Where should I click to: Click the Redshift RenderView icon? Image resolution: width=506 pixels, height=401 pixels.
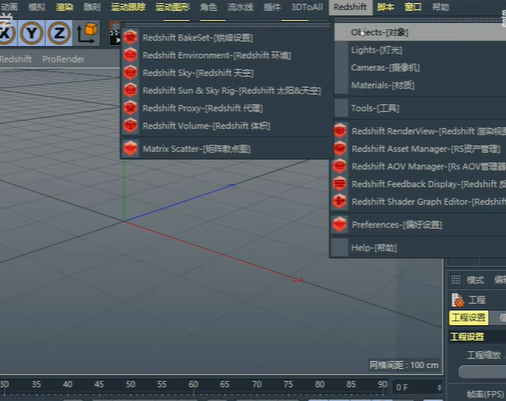[340, 131]
